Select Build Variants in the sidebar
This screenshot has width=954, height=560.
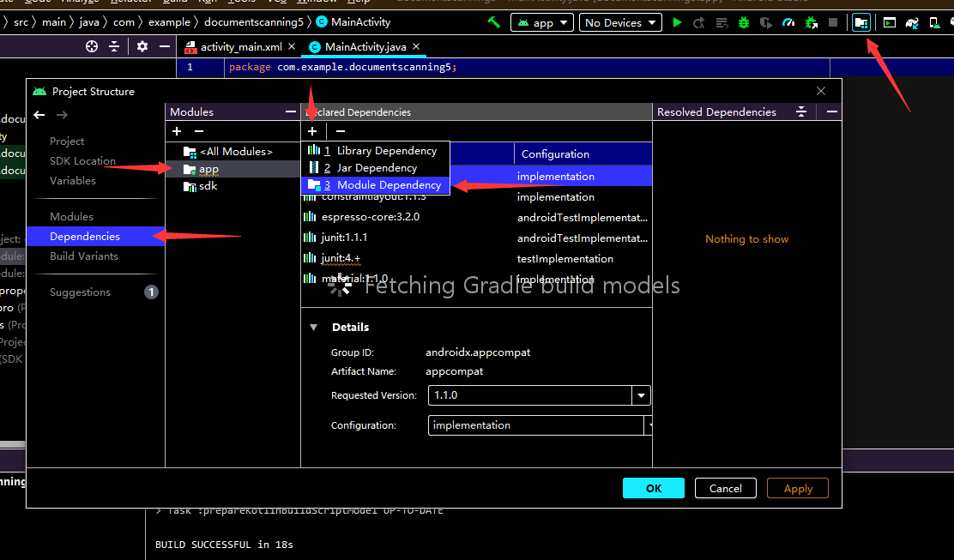(x=84, y=256)
